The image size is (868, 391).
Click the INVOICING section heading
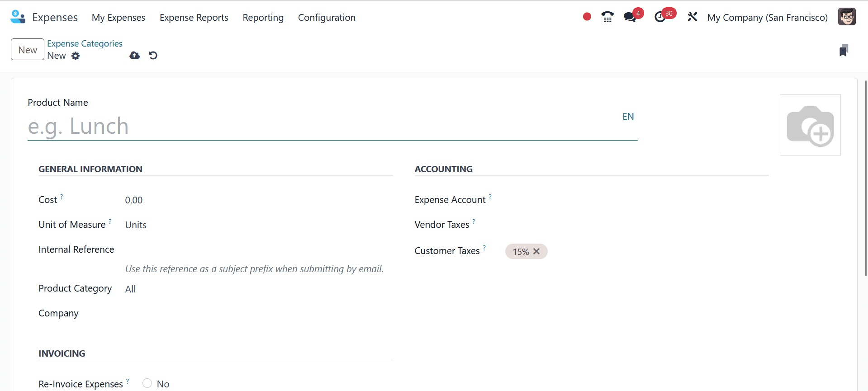pyautogui.click(x=62, y=353)
